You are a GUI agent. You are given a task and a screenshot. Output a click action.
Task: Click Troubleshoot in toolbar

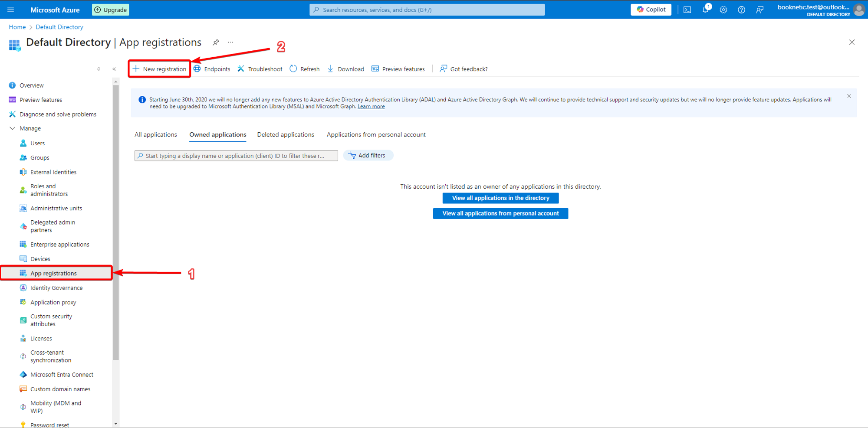pos(260,69)
